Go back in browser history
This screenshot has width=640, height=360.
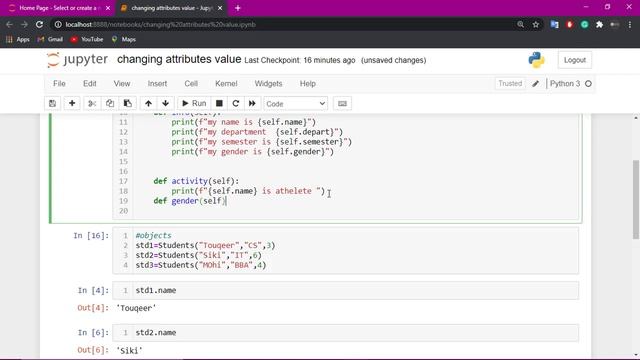point(9,24)
